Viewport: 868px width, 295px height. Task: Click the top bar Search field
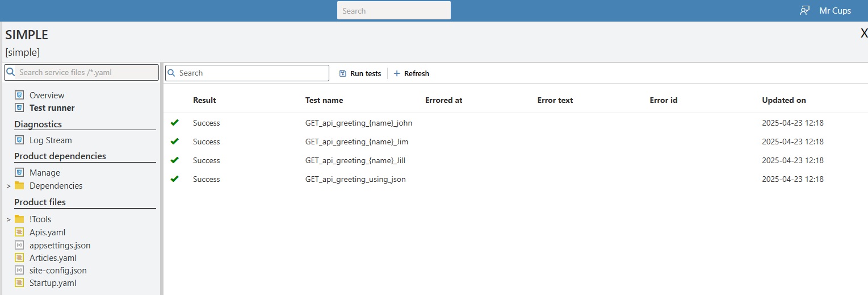click(393, 10)
